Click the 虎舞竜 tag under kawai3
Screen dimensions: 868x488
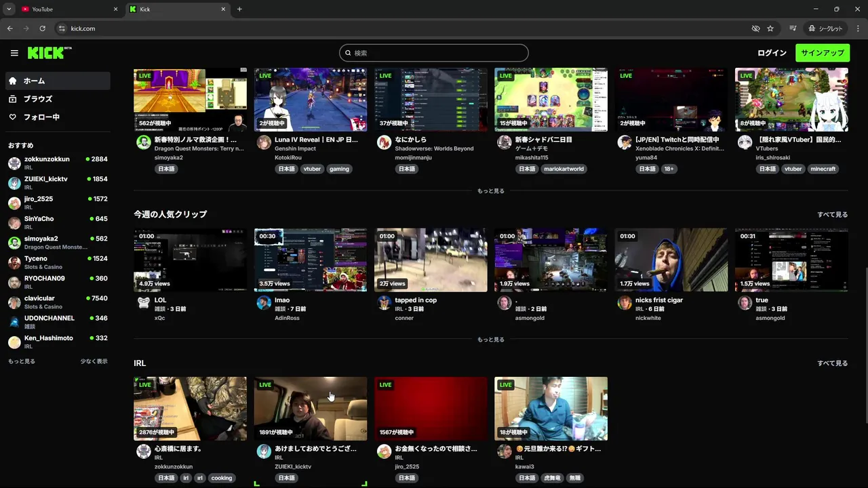(x=551, y=478)
